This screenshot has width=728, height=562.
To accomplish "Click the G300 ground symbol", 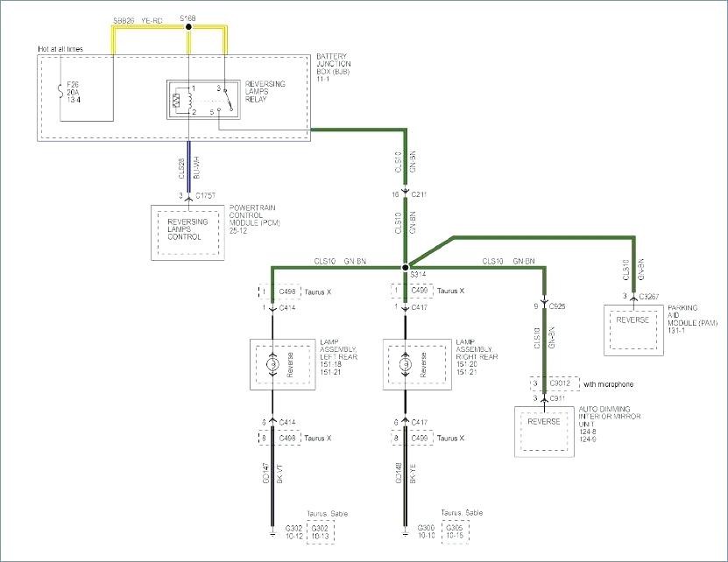I will tap(406, 535).
